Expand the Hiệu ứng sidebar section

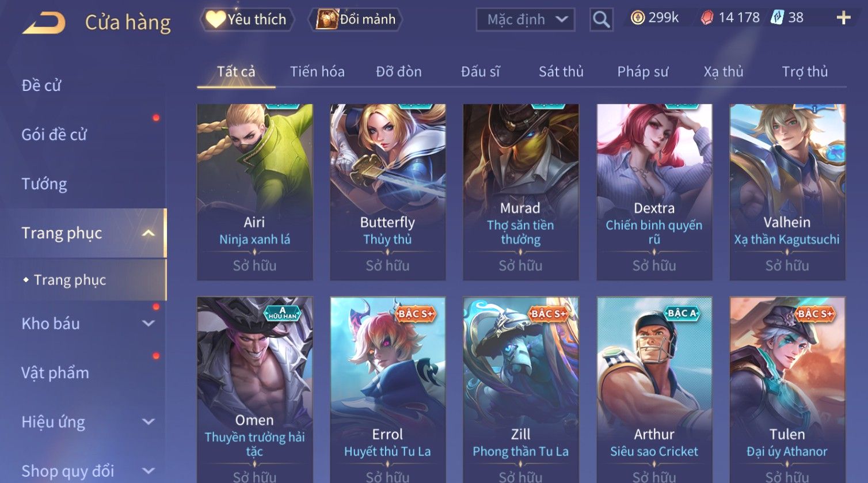pyautogui.click(x=148, y=421)
